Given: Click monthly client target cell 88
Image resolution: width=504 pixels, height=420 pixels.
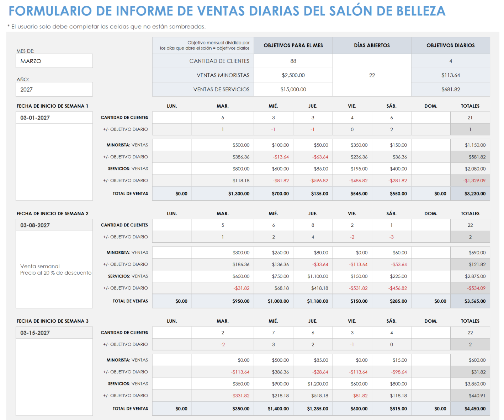Looking at the screenshot, I should (293, 61).
